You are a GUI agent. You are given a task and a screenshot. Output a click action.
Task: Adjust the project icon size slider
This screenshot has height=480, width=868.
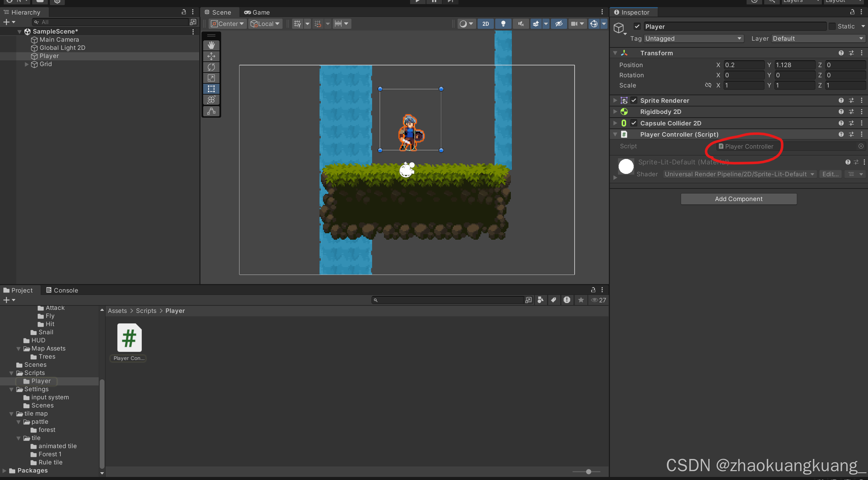click(589, 472)
